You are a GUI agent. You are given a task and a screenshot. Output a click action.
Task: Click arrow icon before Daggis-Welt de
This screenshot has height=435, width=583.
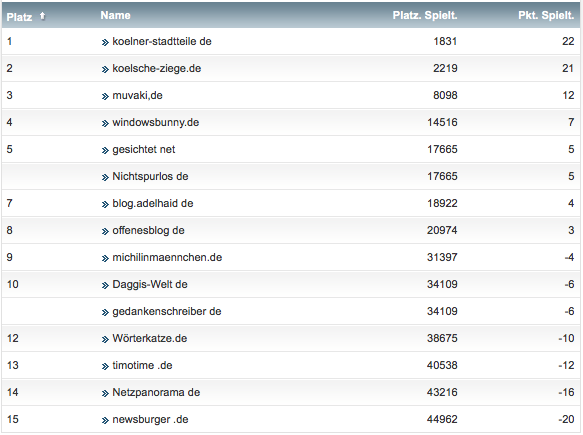click(105, 286)
